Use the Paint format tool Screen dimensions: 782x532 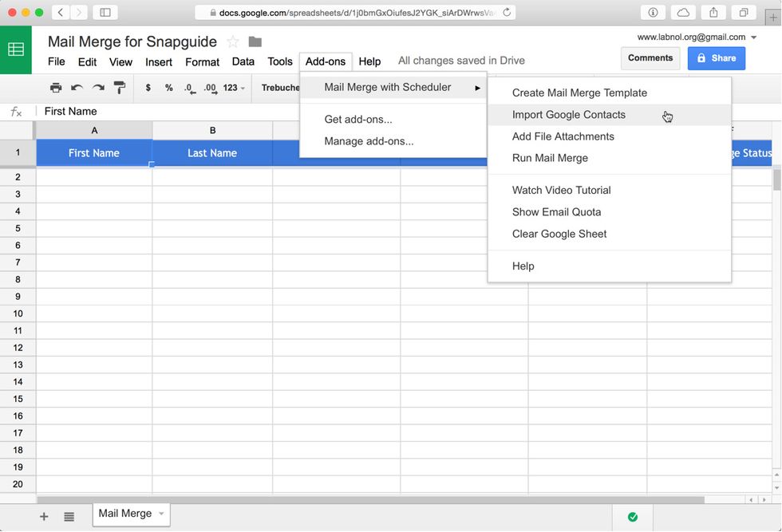click(117, 87)
